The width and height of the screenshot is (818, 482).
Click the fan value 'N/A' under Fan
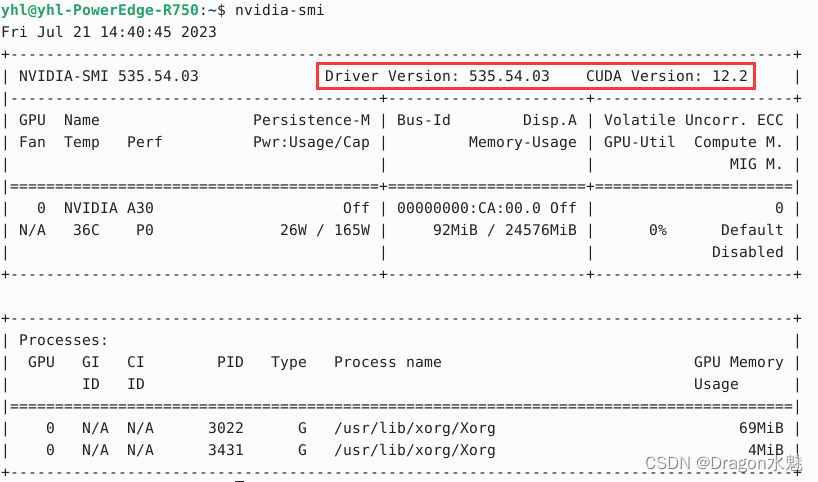point(32,230)
